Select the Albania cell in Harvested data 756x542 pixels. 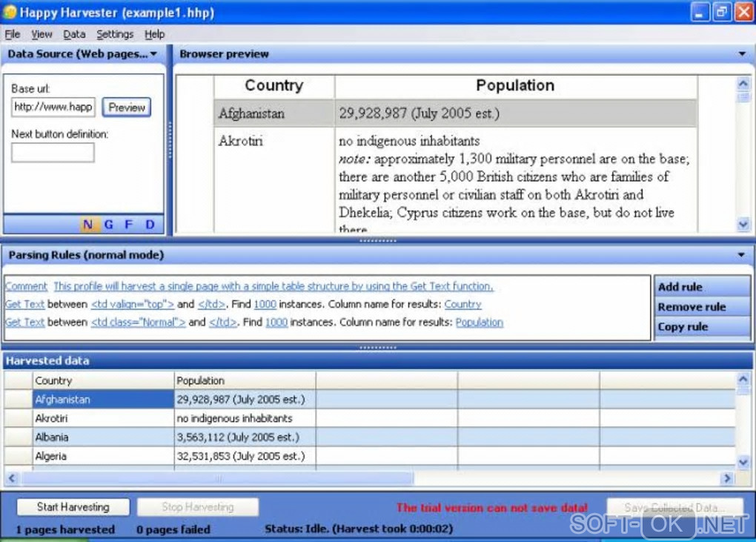point(103,437)
